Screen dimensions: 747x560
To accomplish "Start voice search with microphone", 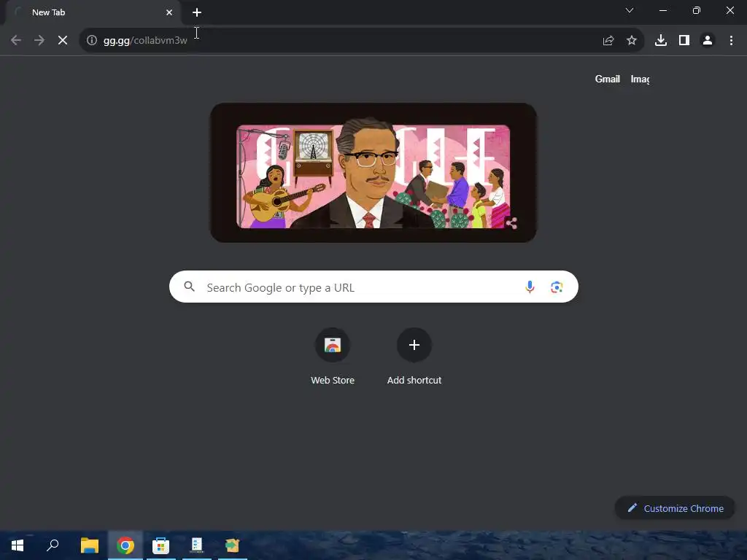I will (x=530, y=287).
